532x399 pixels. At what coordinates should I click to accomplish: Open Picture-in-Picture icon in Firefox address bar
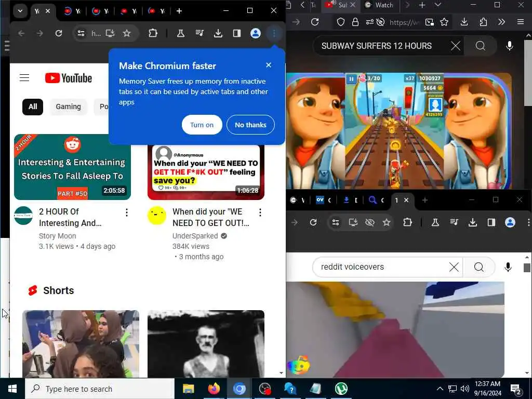(x=430, y=22)
